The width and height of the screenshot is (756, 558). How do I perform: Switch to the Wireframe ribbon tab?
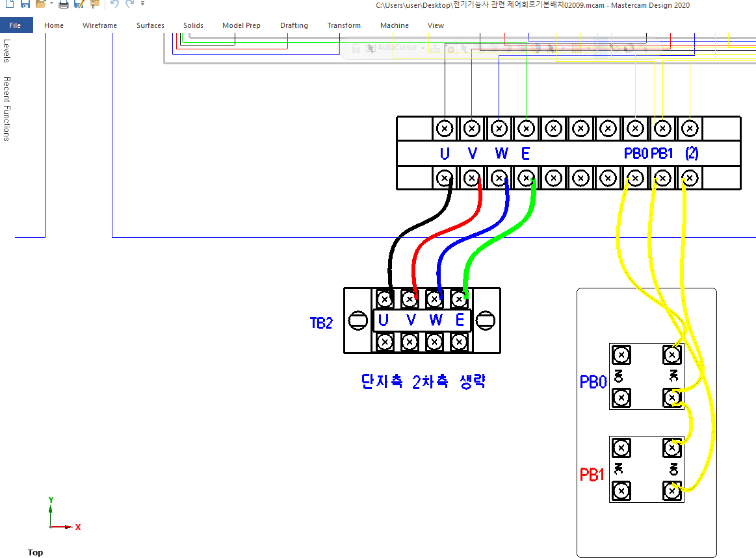(x=100, y=25)
